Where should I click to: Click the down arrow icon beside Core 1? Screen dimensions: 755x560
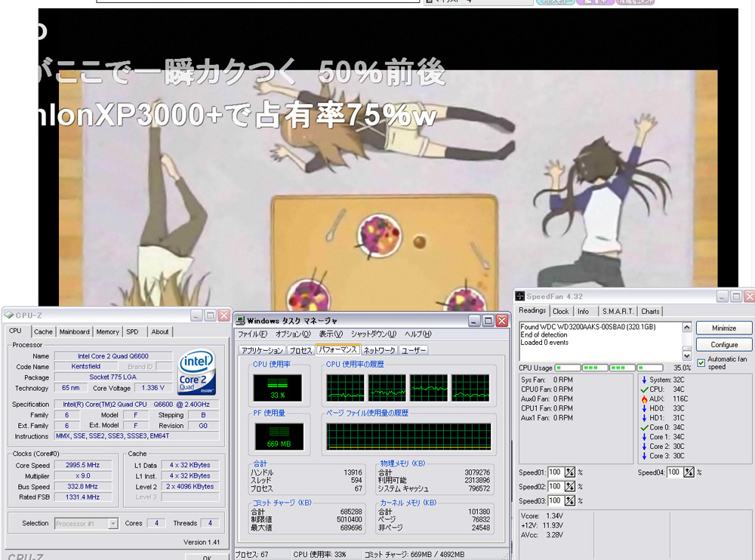pos(644,437)
